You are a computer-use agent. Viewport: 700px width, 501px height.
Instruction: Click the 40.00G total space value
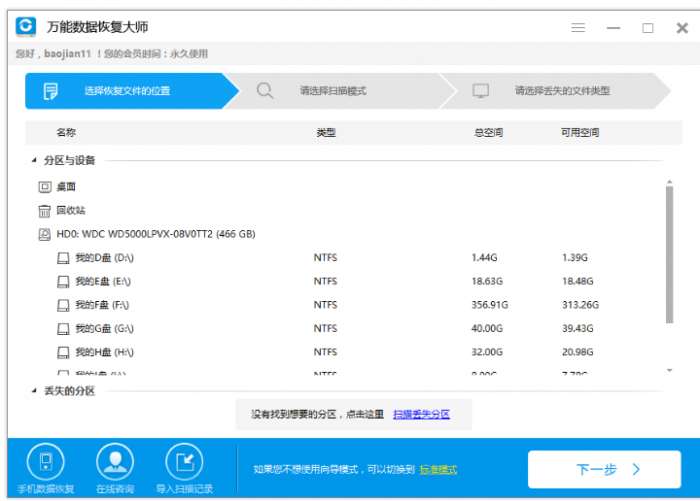coord(487,329)
